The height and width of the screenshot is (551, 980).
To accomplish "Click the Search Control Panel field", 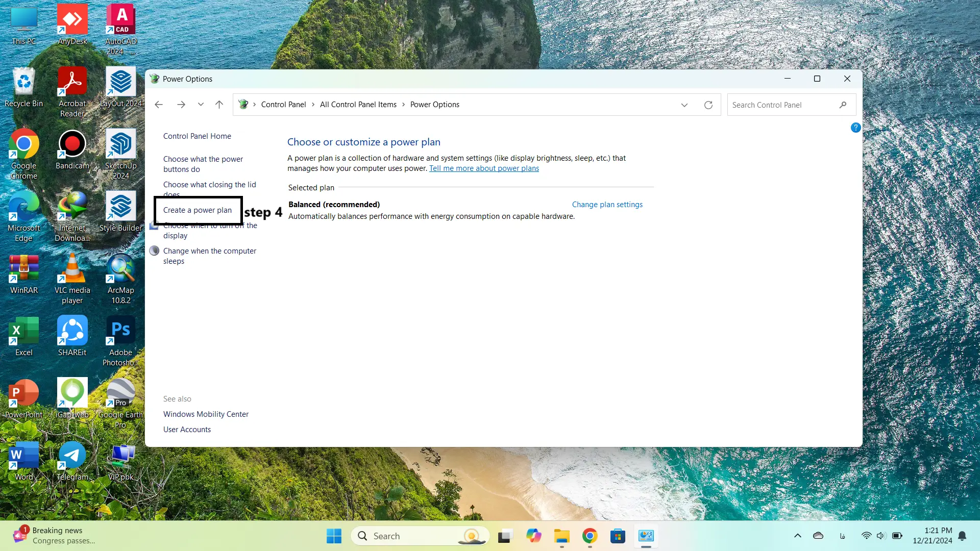I will [x=781, y=105].
